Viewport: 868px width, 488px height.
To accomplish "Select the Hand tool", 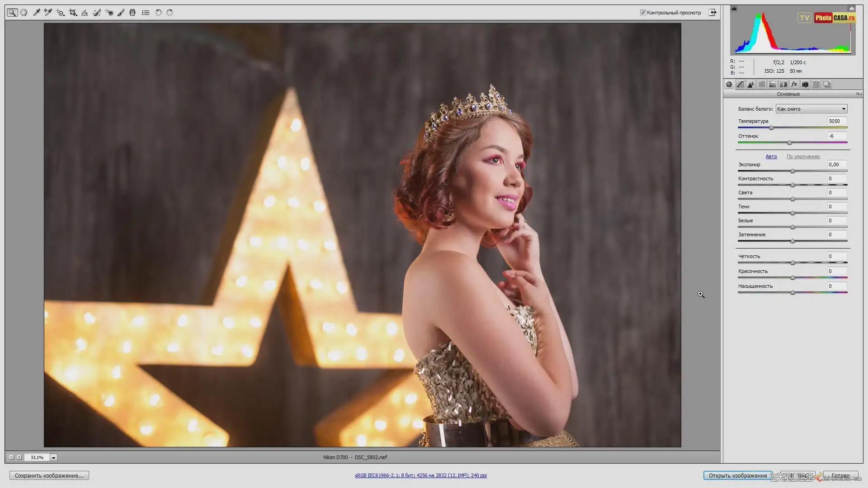I will tap(24, 13).
